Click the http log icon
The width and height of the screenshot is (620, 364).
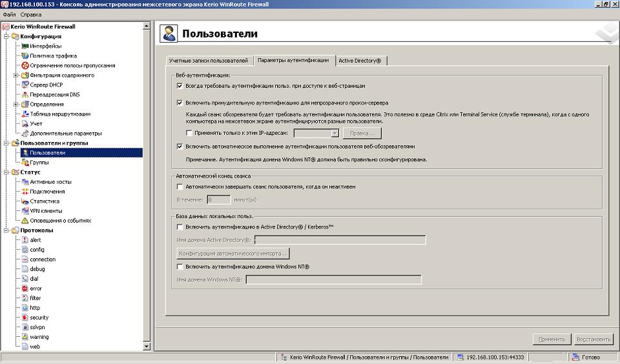(x=25, y=307)
